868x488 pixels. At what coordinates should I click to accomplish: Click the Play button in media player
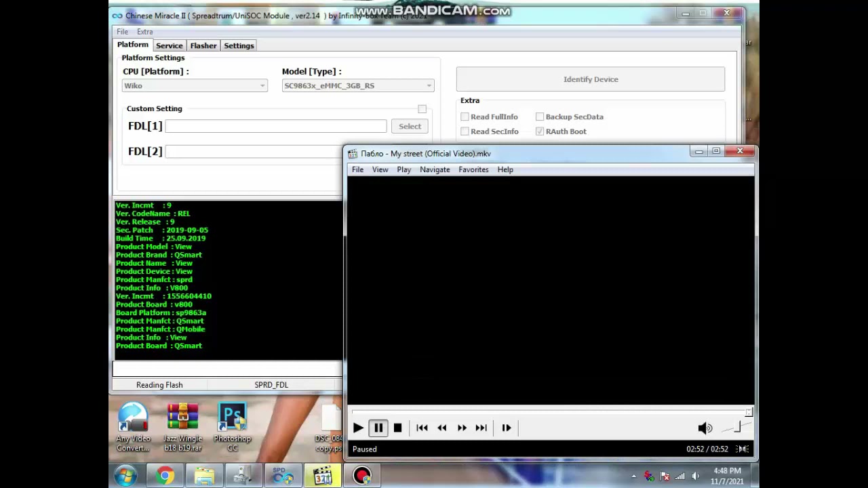click(x=358, y=428)
